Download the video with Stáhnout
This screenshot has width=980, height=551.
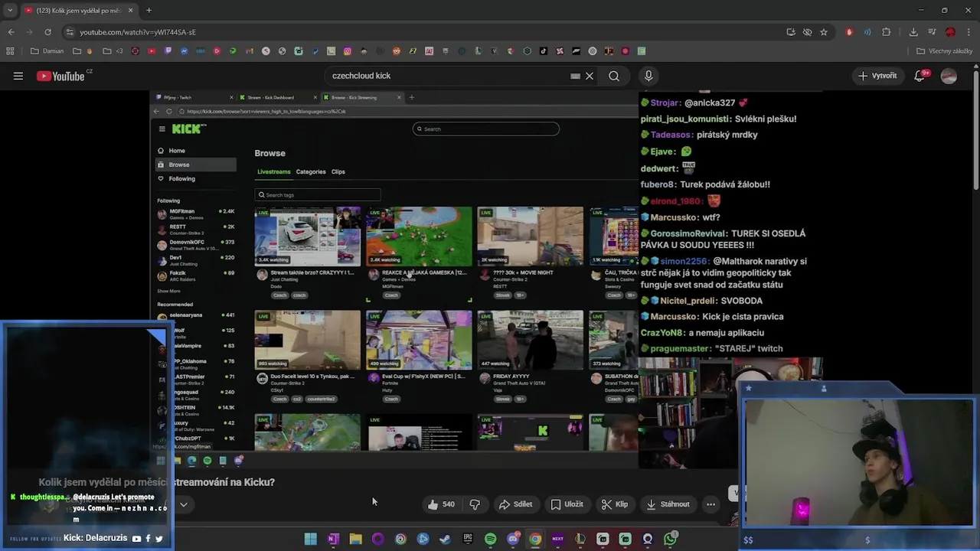(x=668, y=504)
